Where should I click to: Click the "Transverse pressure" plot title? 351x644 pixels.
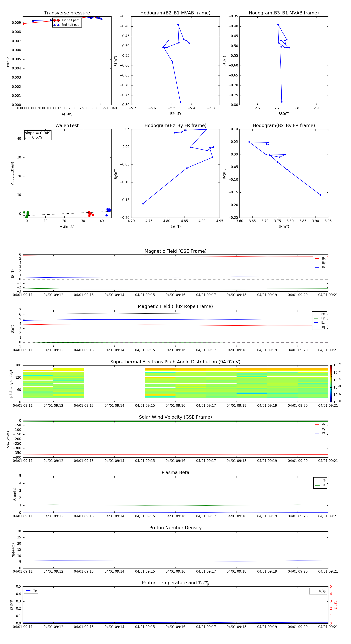tap(67, 13)
